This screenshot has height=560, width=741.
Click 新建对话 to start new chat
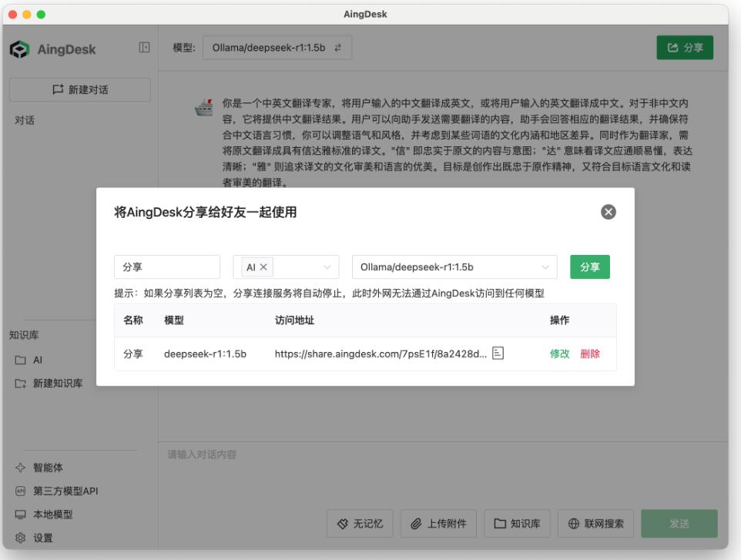[80, 89]
